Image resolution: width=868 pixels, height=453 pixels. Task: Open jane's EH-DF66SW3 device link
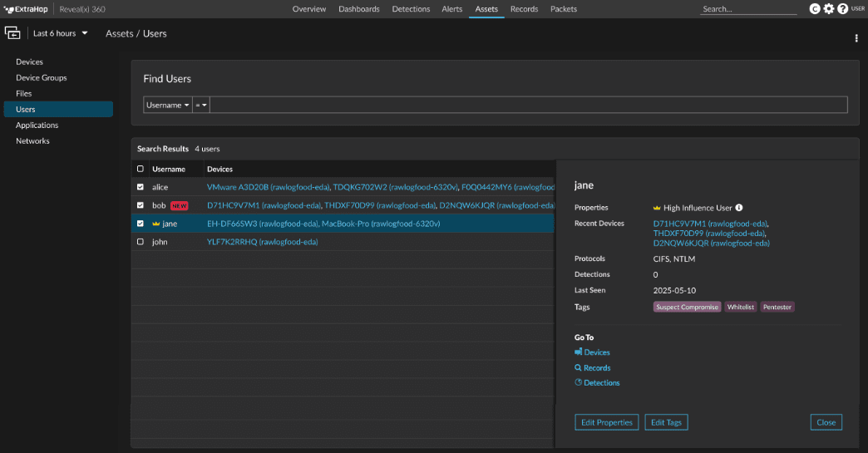pos(263,224)
